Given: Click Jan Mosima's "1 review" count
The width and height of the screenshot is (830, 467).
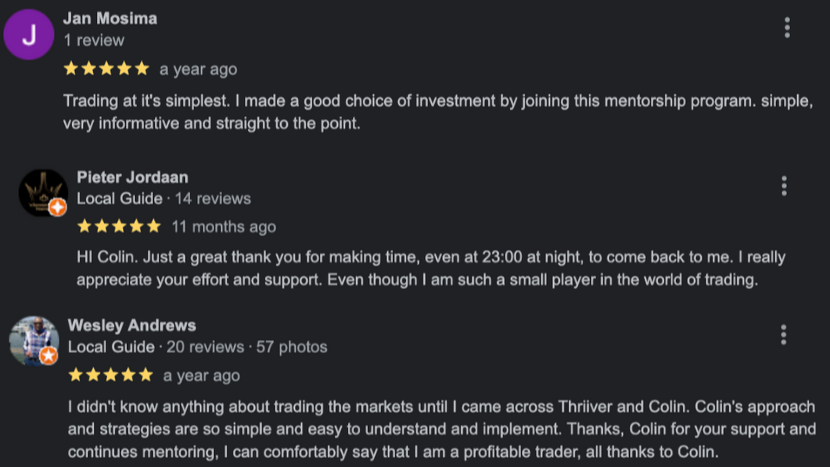Looking at the screenshot, I should click(94, 41).
